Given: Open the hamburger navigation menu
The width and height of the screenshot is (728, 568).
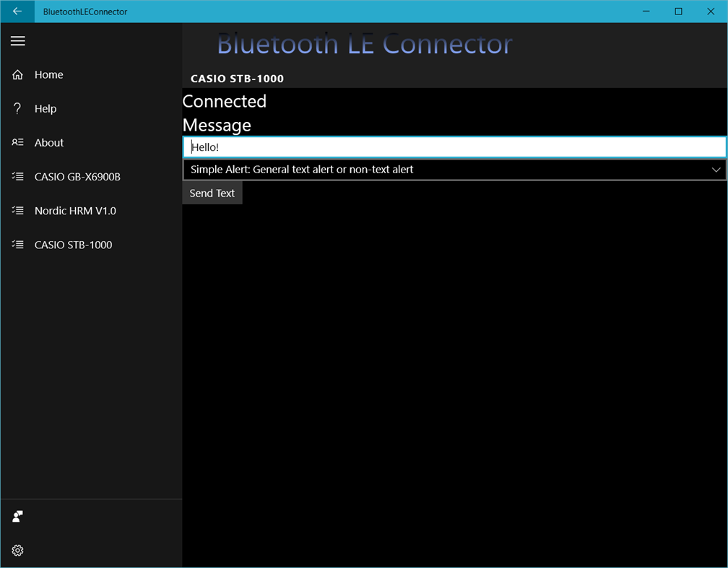Looking at the screenshot, I should [17, 41].
